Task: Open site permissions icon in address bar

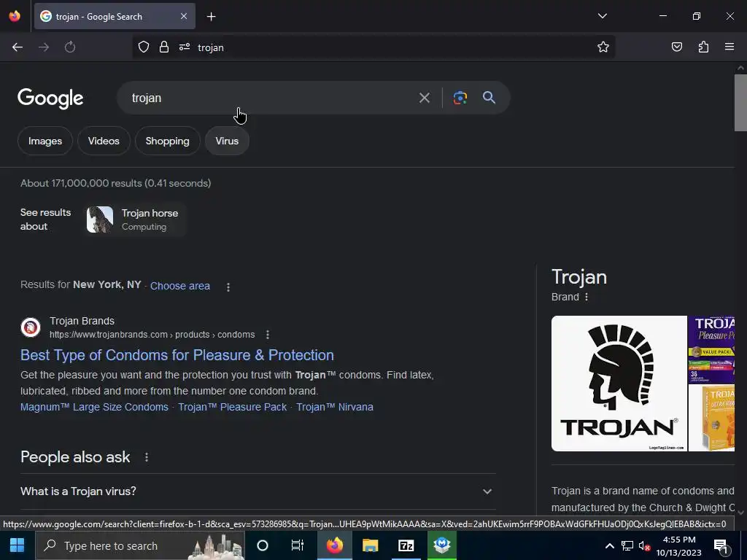Action: [185, 47]
